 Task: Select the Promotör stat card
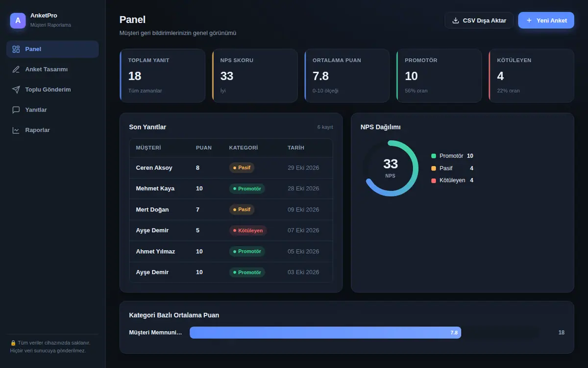439,76
